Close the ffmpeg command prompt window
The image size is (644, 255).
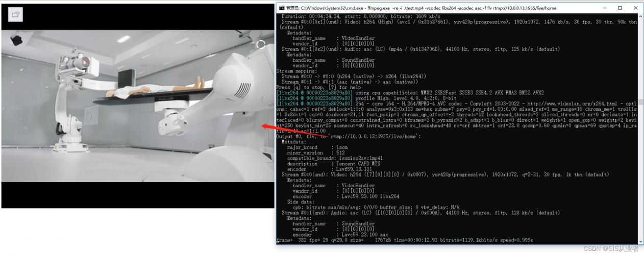635,8
